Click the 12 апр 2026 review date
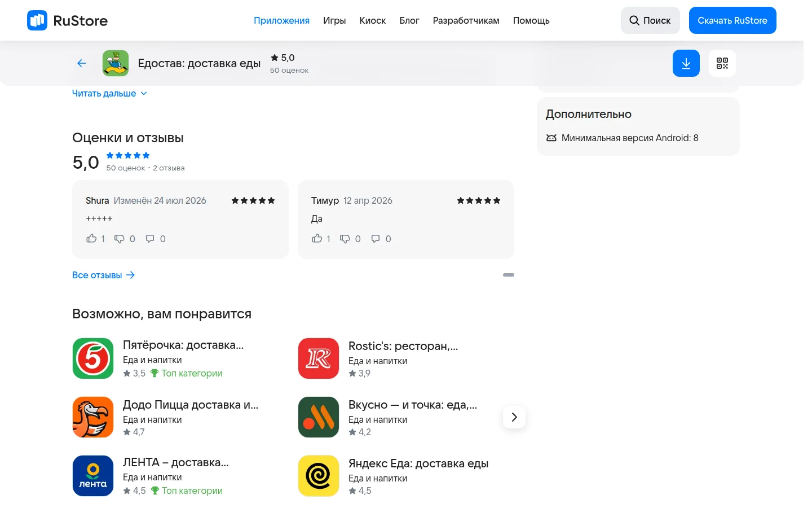This screenshot has width=812, height=508. click(x=368, y=200)
